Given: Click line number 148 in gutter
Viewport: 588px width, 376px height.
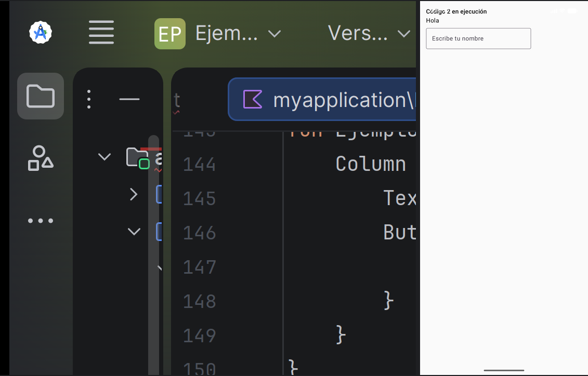Looking at the screenshot, I should [x=200, y=301].
